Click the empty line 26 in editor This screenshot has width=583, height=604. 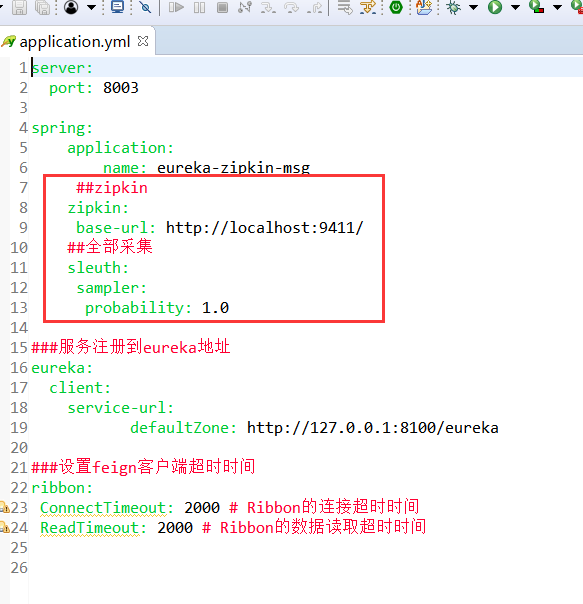pos(304,568)
